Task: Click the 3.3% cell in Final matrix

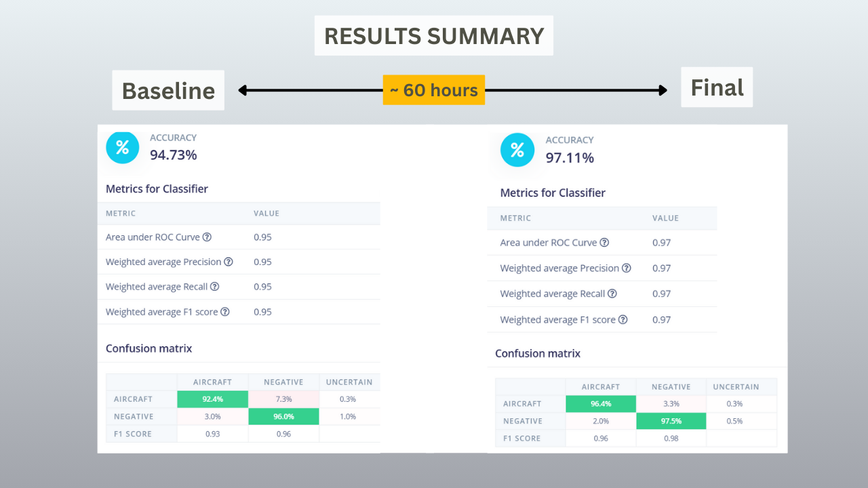Action: tap(671, 404)
